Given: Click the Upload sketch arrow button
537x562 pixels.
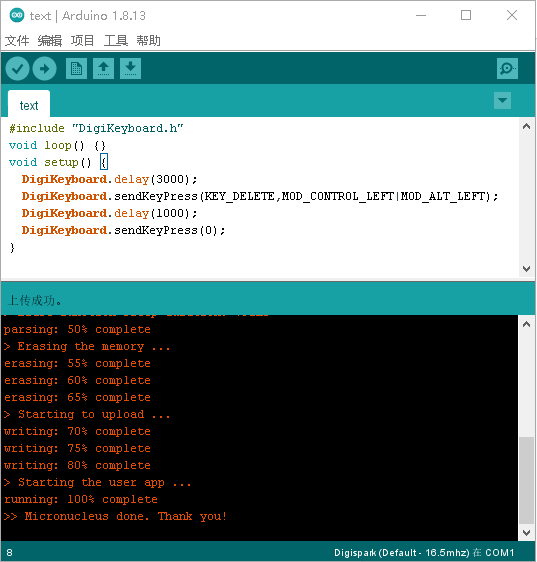Looking at the screenshot, I should (44, 68).
